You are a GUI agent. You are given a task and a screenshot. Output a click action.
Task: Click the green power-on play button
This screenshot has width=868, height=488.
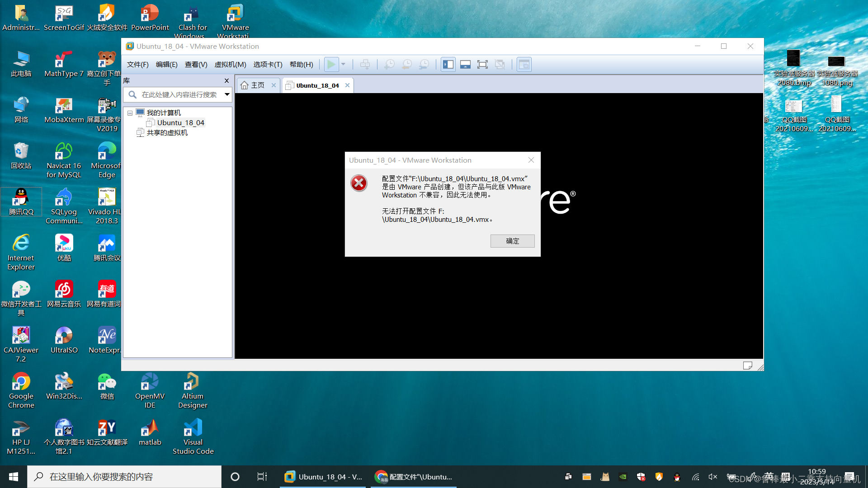click(x=331, y=64)
